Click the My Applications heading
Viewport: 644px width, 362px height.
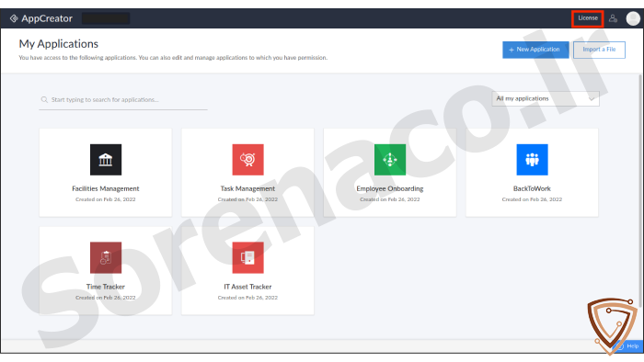click(x=59, y=44)
